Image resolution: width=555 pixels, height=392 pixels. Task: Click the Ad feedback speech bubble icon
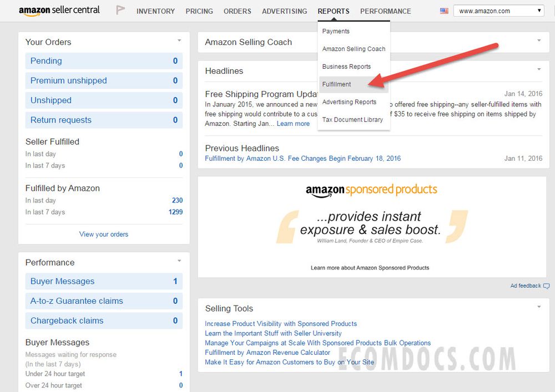(x=547, y=286)
